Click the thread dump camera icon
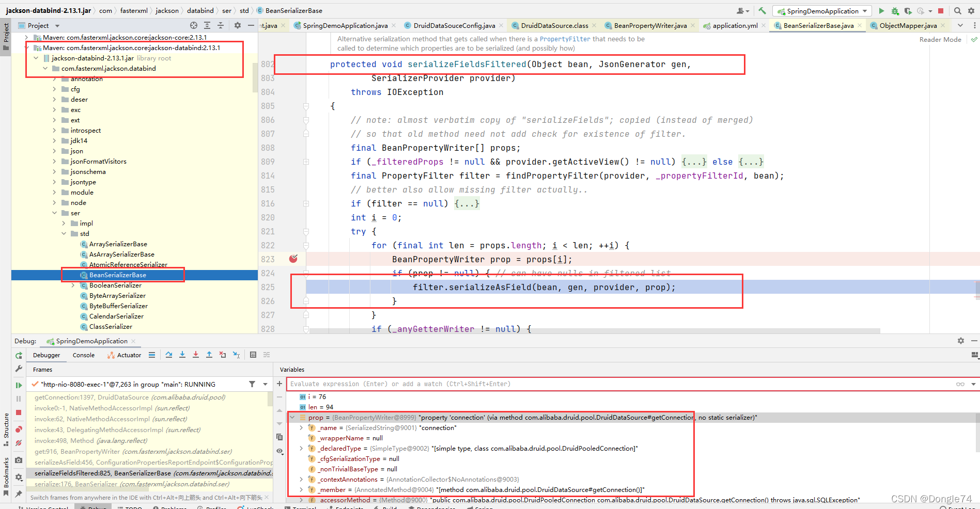This screenshot has height=509, width=980. [x=19, y=460]
